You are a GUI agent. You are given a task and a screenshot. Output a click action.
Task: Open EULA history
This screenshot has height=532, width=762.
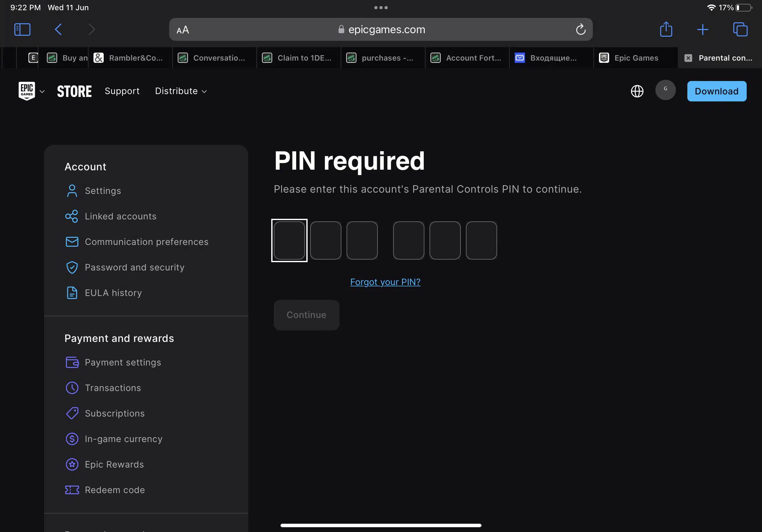click(x=113, y=293)
